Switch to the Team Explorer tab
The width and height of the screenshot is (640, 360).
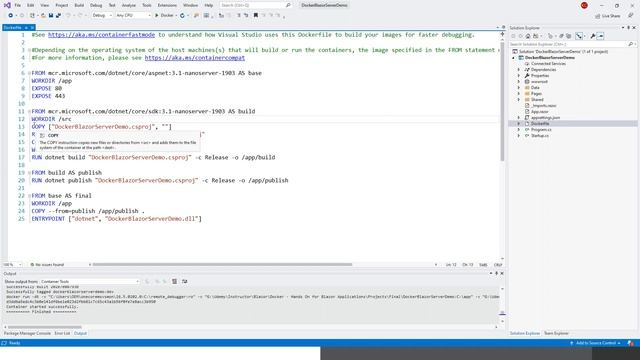[556, 333]
